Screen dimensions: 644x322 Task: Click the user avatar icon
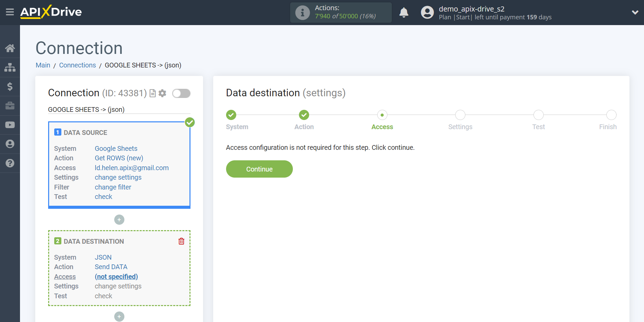pyautogui.click(x=427, y=13)
